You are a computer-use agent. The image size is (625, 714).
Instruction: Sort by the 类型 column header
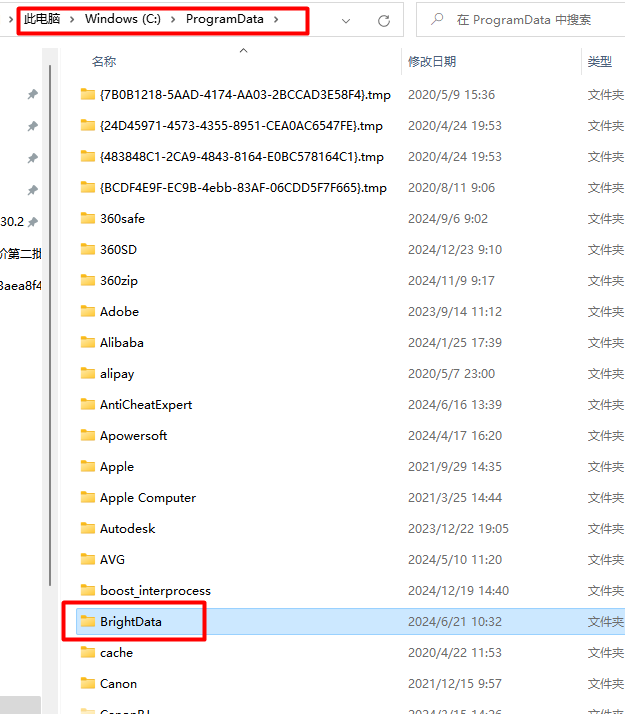[x=600, y=61]
